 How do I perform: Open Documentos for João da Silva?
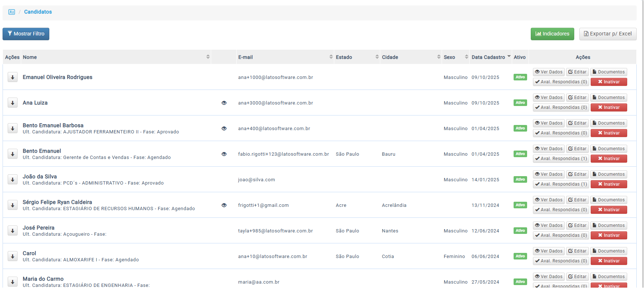pyautogui.click(x=608, y=174)
